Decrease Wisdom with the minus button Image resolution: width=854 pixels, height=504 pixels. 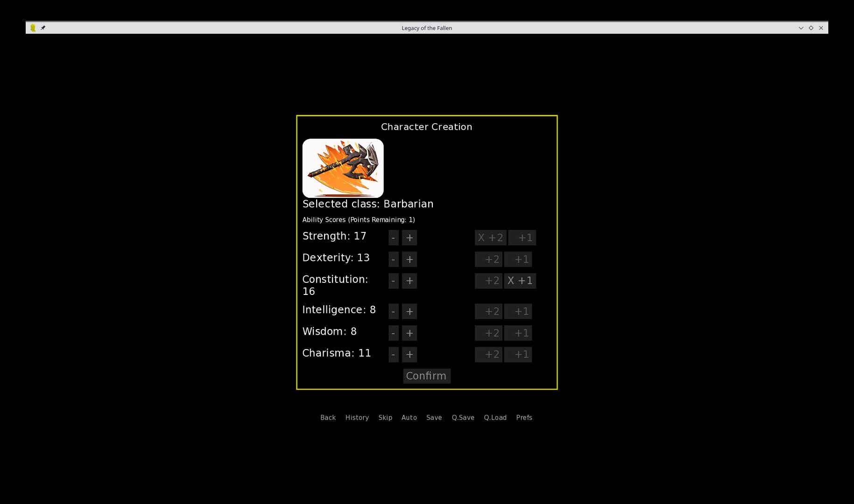(x=393, y=333)
